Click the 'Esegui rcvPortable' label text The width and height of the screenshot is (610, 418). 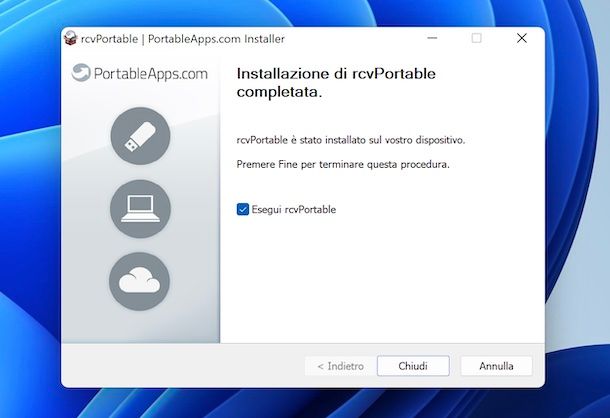click(294, 209)
